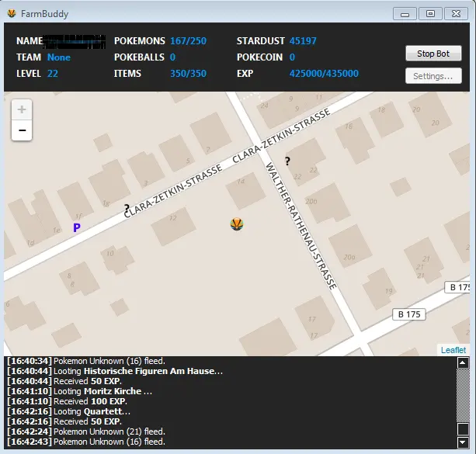Viewport: 476px width, 454px height.
Task: Select the purple P marker on the map
Action: click(x=76, y=227)
